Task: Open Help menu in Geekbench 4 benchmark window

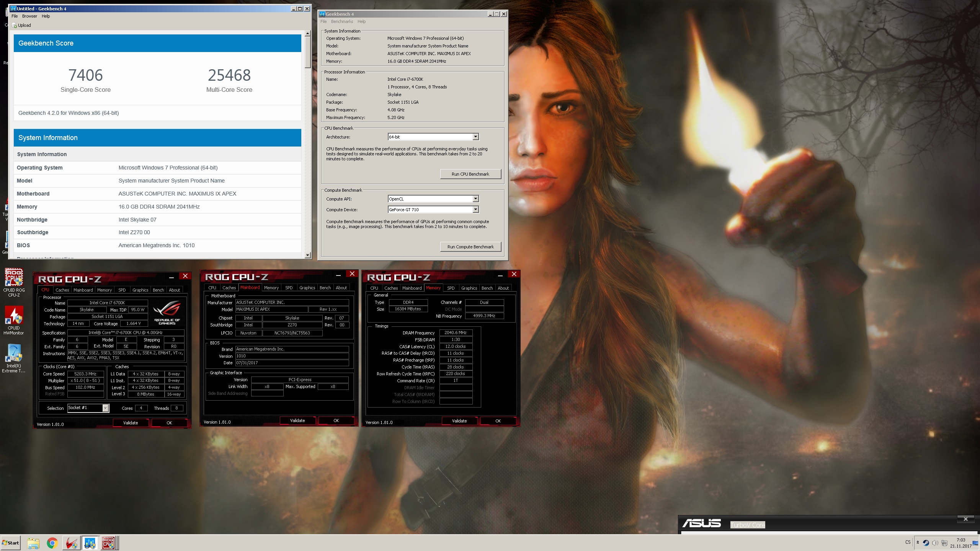Action: click(361, 21)
